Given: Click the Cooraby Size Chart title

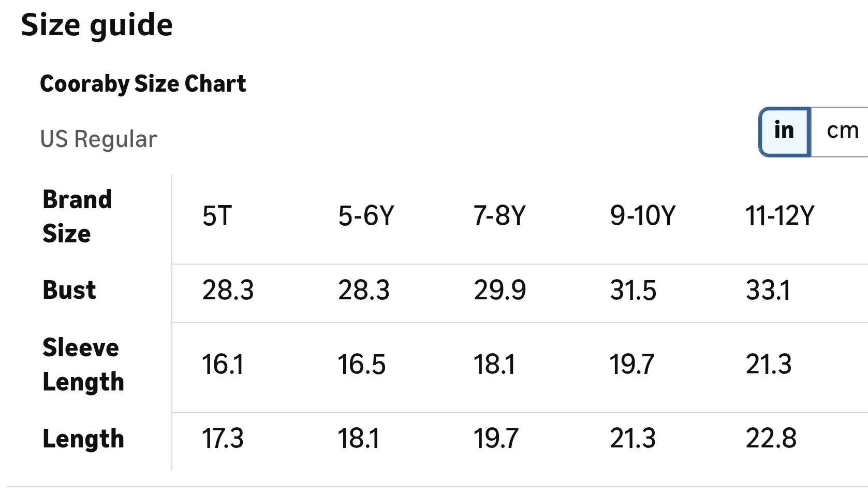Looking at the screenshot, I should coord(143,84).
